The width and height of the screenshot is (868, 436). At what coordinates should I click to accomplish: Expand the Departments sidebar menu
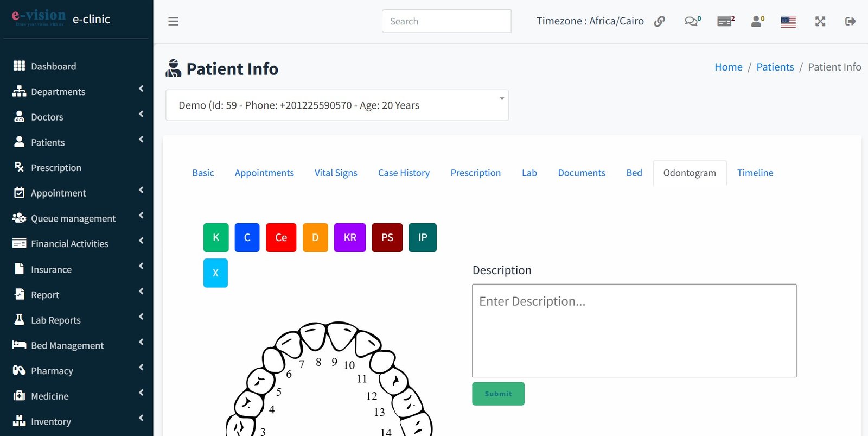coord(76,92)
